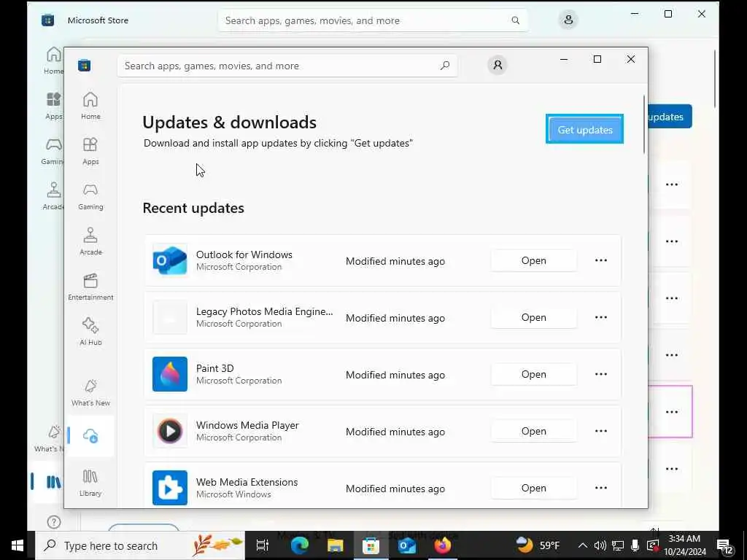This screenshot has height=560, width=747.
Task: Select Web Media Extensions app name text
Action: (x=247, y=483)
